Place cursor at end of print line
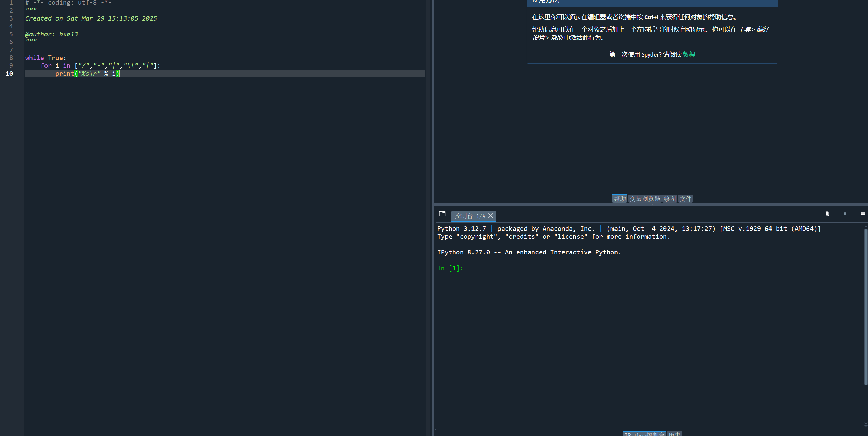 click(120, 74)
